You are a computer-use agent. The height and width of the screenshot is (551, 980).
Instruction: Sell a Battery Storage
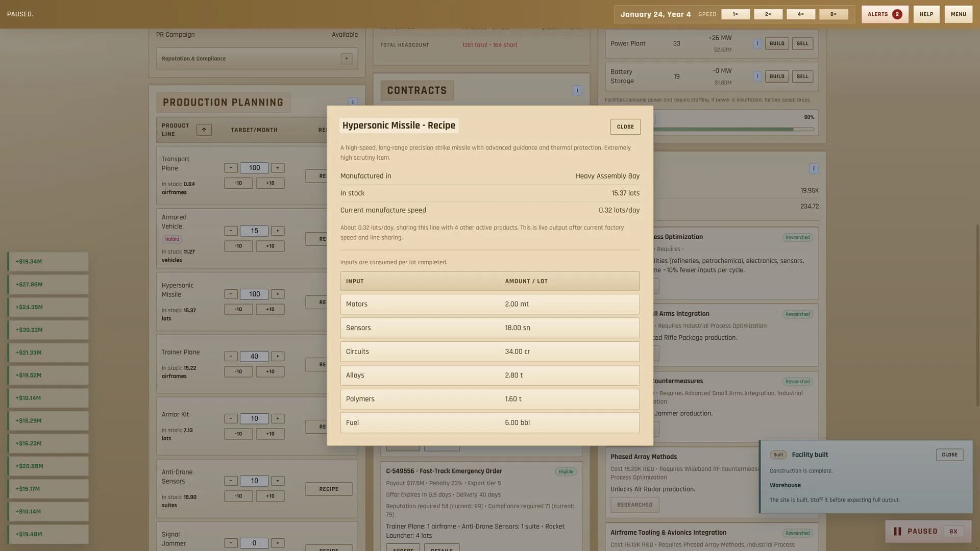(802, 77)
